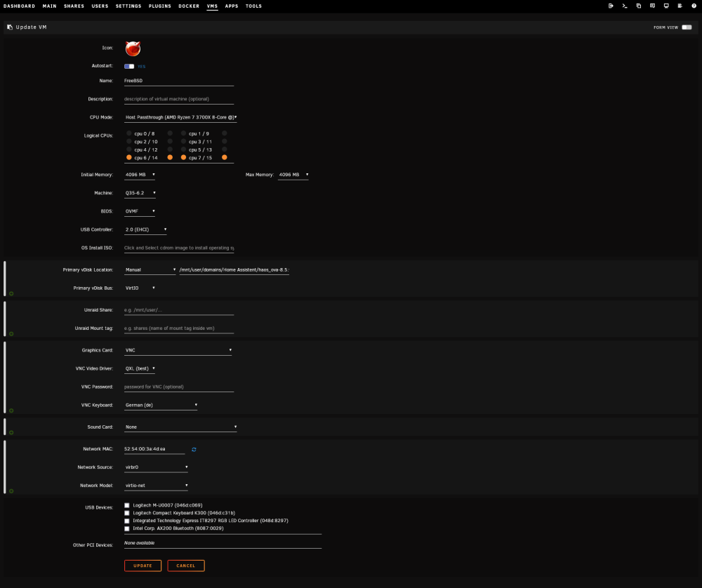Add another Unraid Share with green plus
Image resolution: width=702 pixels, height=588 pixels.
(x=11, y=334)
